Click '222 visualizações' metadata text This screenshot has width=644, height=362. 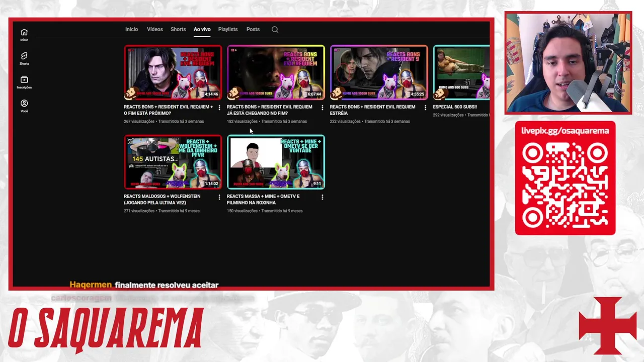(345, 122)
